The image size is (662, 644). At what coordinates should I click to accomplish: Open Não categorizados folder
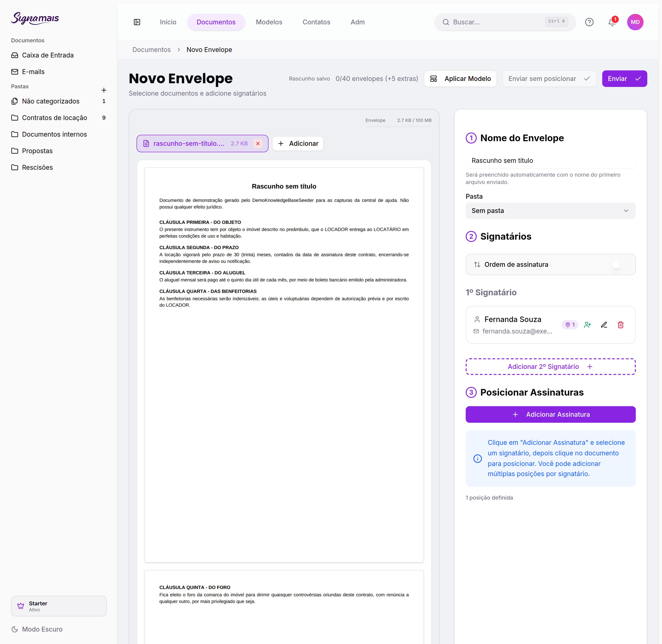pyautogui.click(x=58, y=101)
